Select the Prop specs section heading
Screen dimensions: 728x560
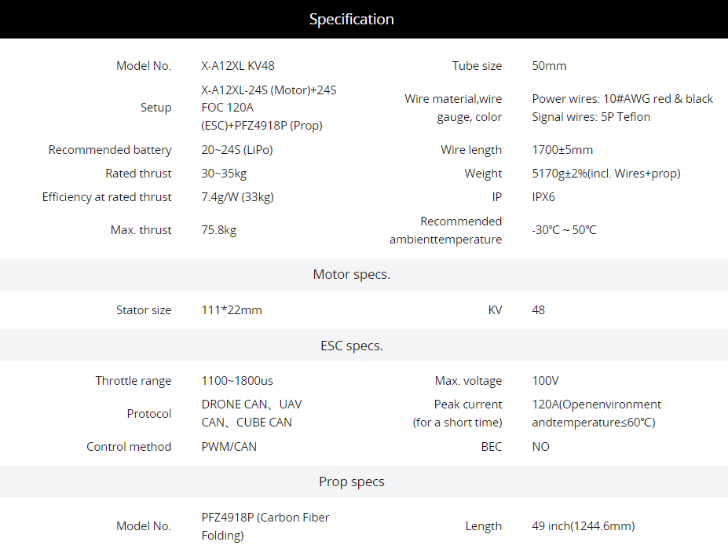point(352,482)
